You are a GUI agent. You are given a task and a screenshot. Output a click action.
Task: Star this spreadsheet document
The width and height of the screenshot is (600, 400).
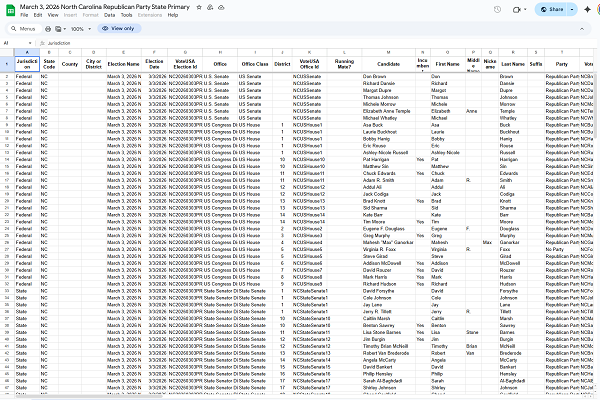(198, 6)
